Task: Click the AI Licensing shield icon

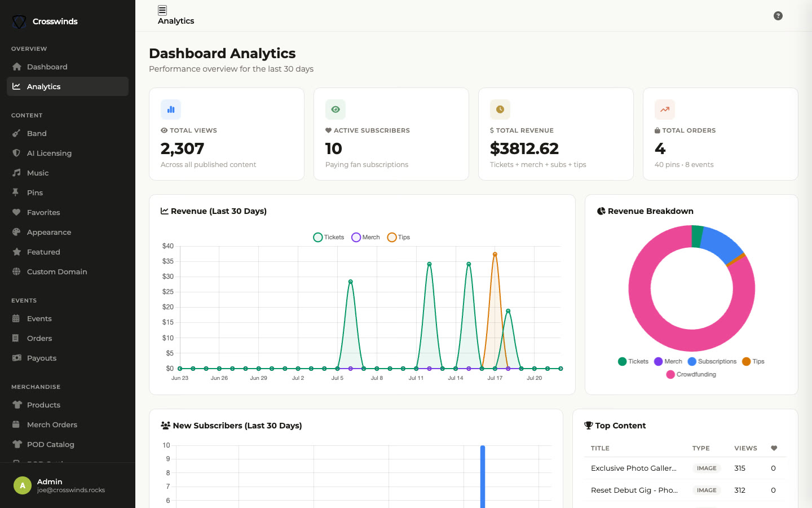Action: tap(16, 153)
